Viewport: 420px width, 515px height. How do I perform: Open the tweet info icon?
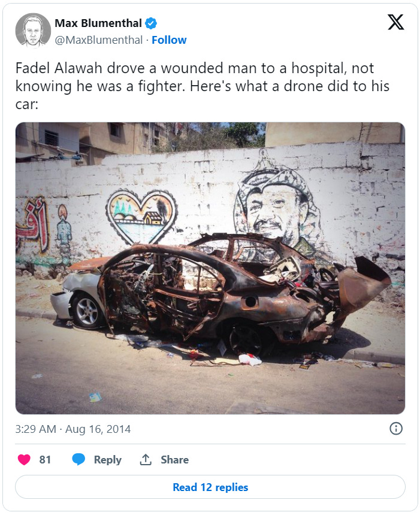(395, 429)
